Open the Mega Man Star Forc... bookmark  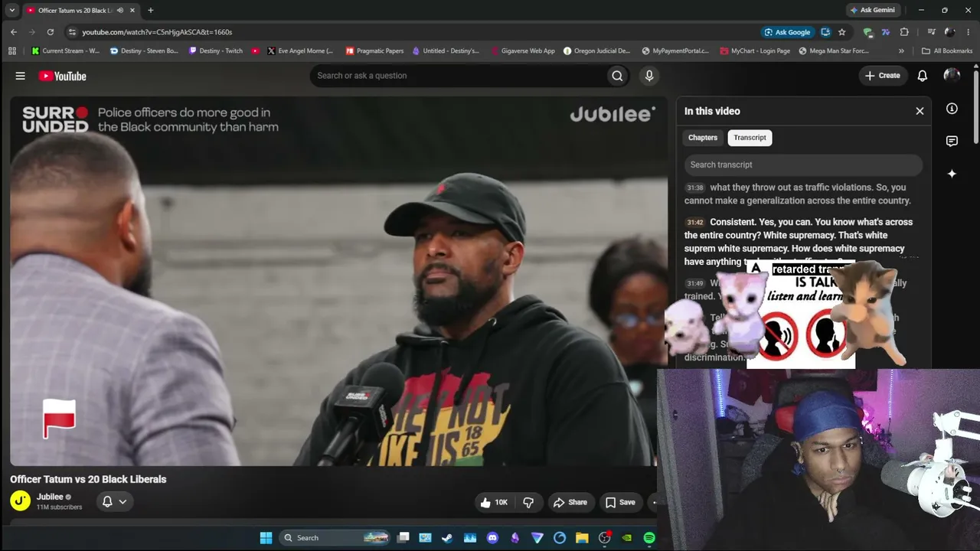(833, 51)
